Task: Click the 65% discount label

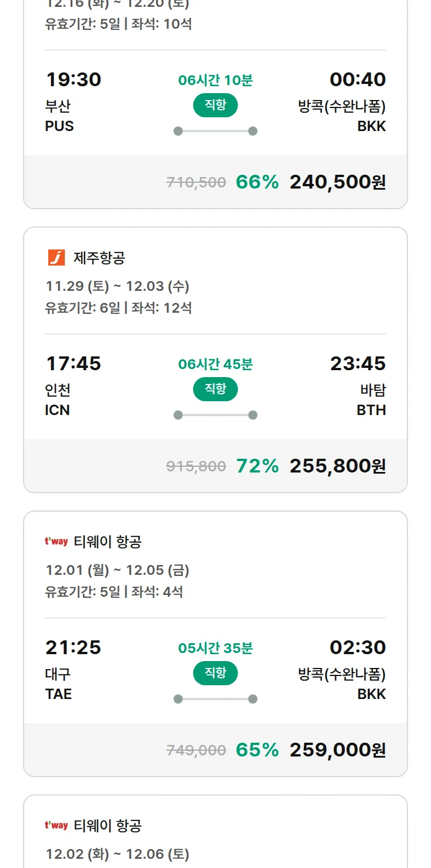Action: [257, 750]
